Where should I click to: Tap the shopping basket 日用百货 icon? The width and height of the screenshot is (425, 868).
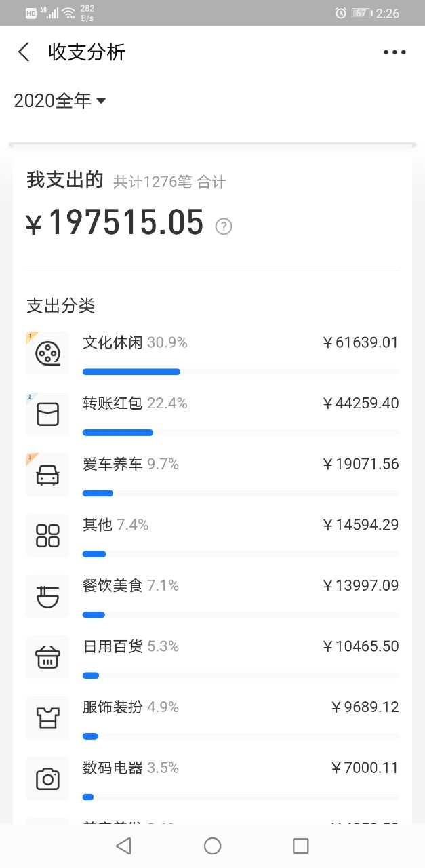click(x=47, y=657)
